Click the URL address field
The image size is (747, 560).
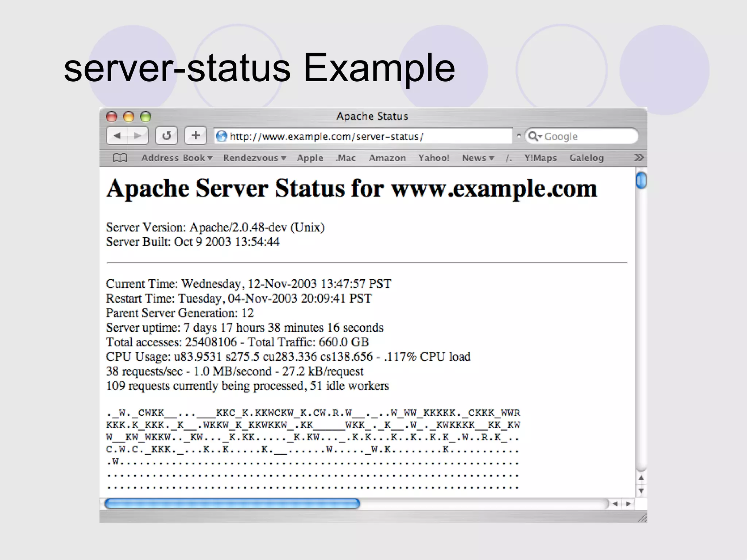tap(363, 136)
